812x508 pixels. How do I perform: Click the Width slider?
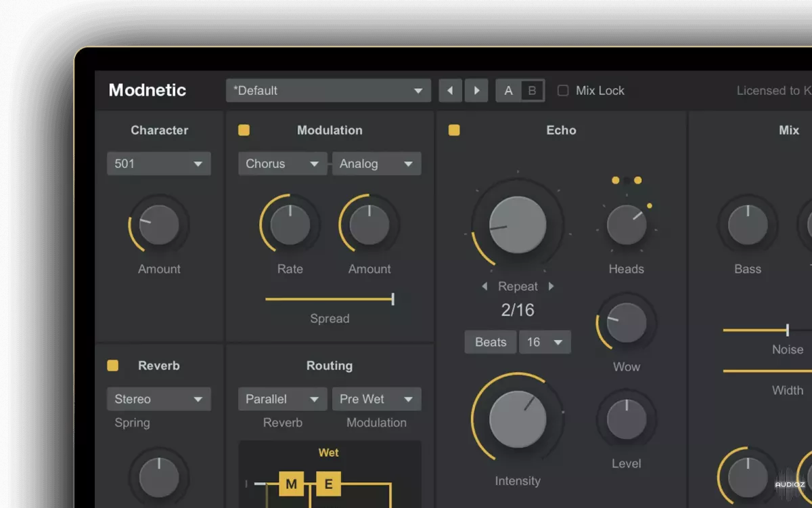767,371
